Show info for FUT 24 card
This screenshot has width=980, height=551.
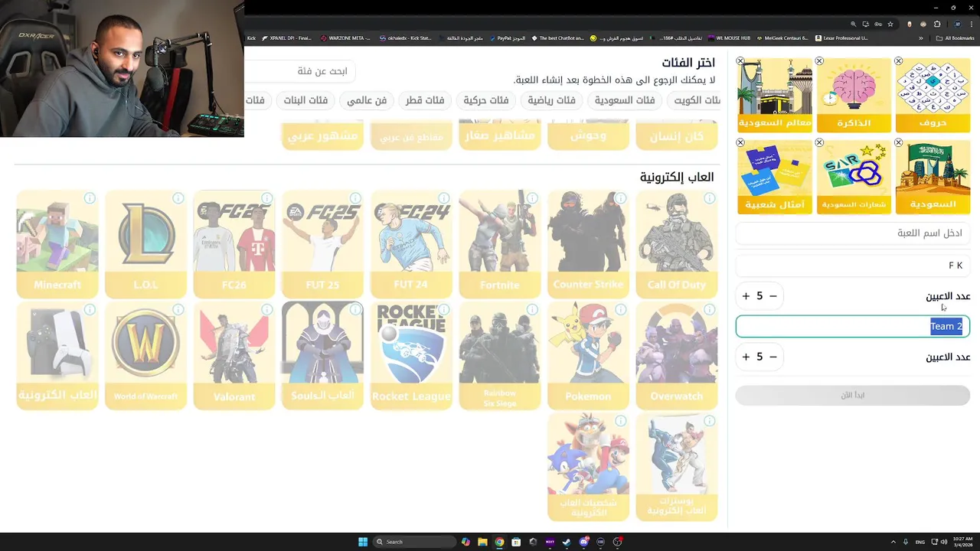click(444, 198)
